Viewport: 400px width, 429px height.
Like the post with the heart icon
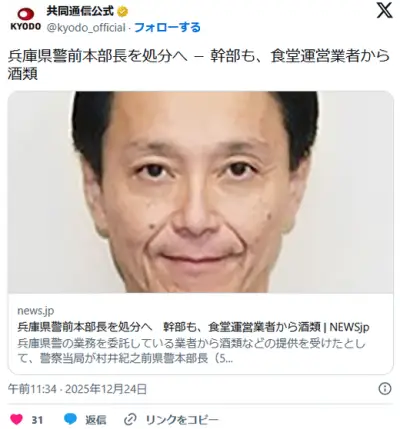(x=17, y=419)
